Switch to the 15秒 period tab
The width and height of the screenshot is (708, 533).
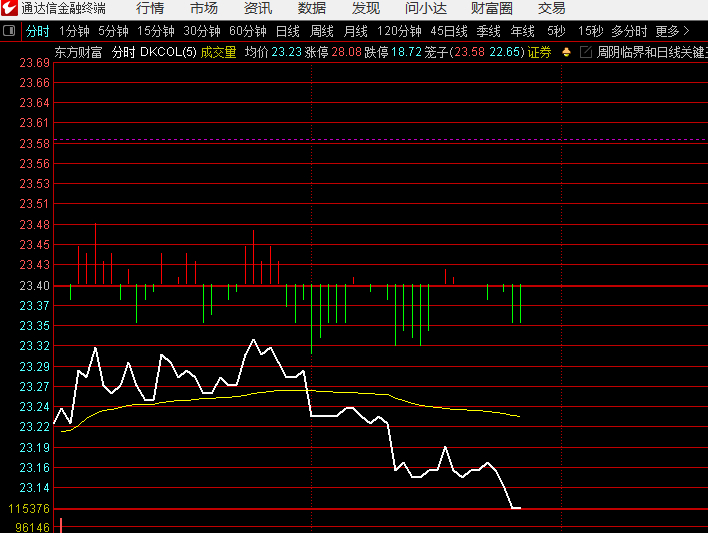(591, 31)
